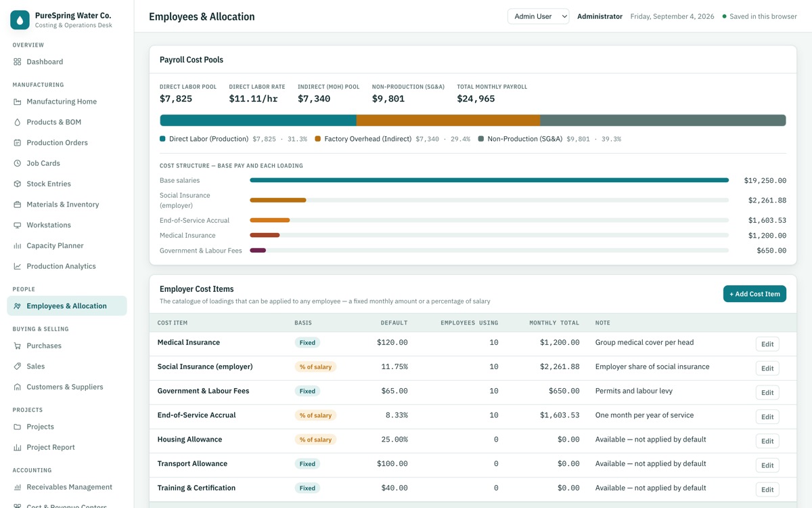This screenshot has width=812, height=508.
Task: Click the Dashboard grid icon
Action: coord(18,62)
